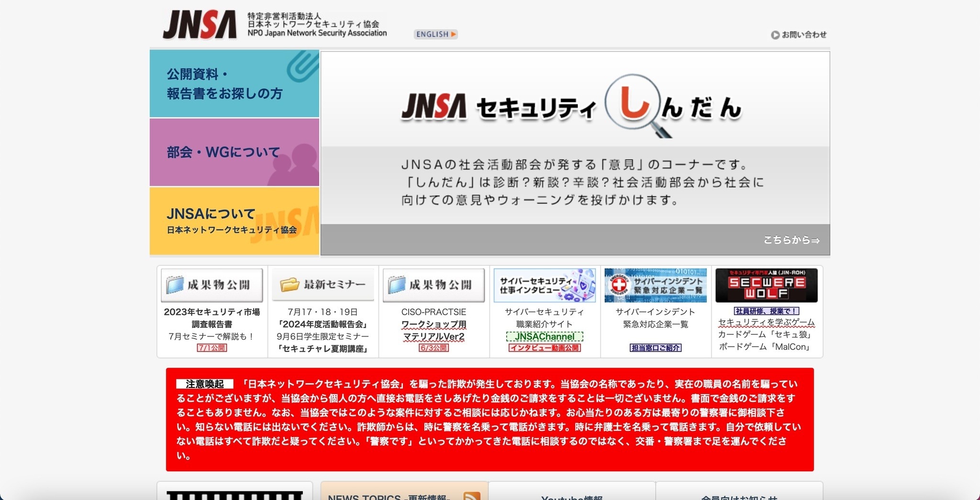This screenshot has height=500, width=980.
Task: Click the play arrow icon beside お問い合わせ
Action: point(775,34)
